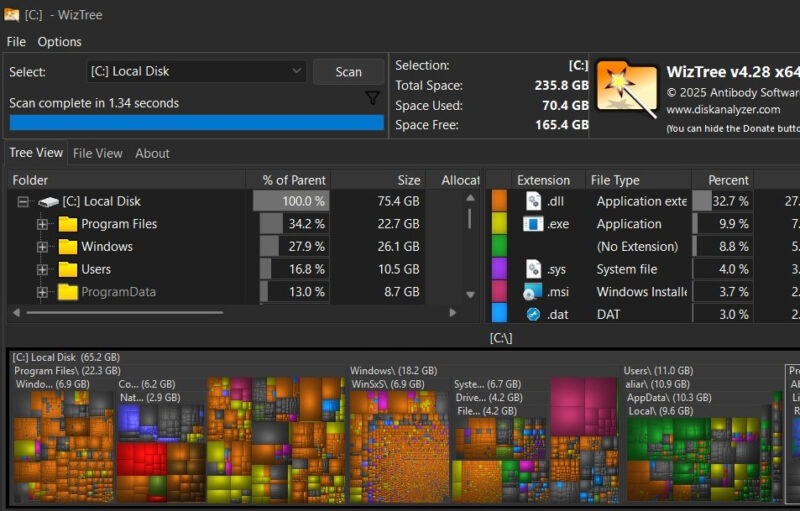
Task: Click the Windows folder icon
Action: point(68,247)
